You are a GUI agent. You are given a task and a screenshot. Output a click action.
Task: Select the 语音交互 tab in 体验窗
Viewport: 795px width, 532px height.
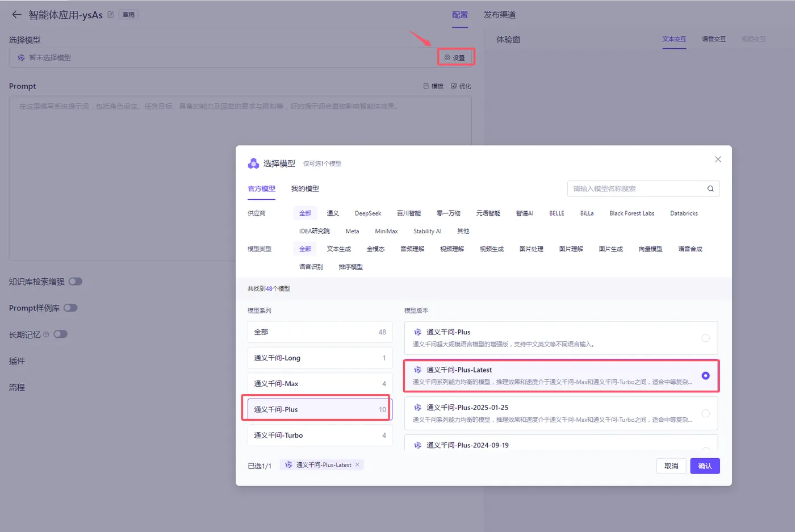(x=714, y=39)
